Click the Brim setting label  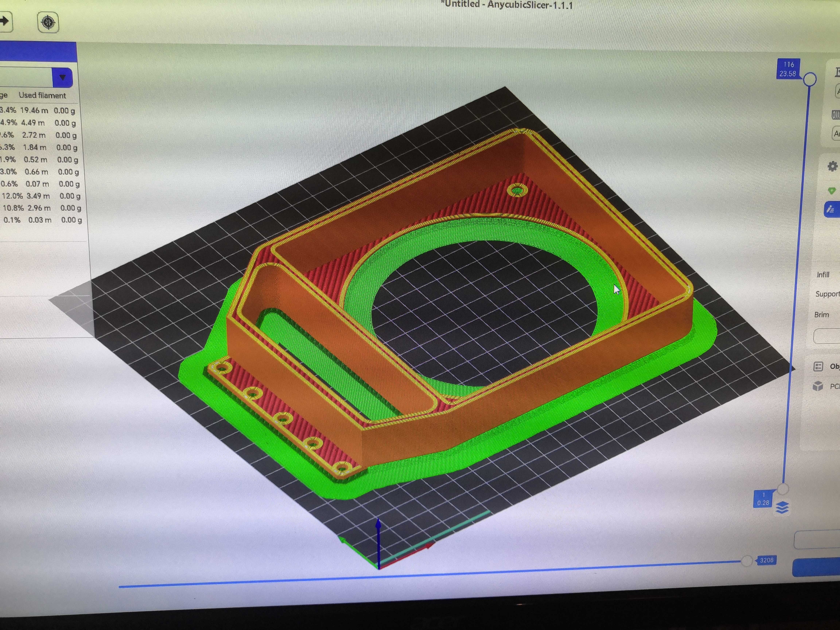point(821,315)
